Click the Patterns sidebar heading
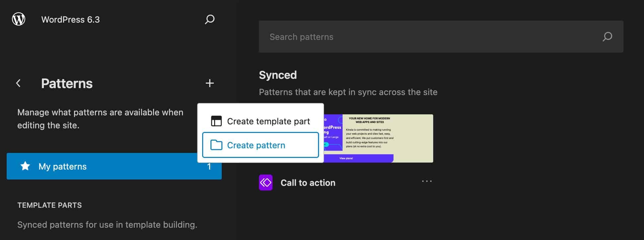Screen dimensions: 644x240 67,83
